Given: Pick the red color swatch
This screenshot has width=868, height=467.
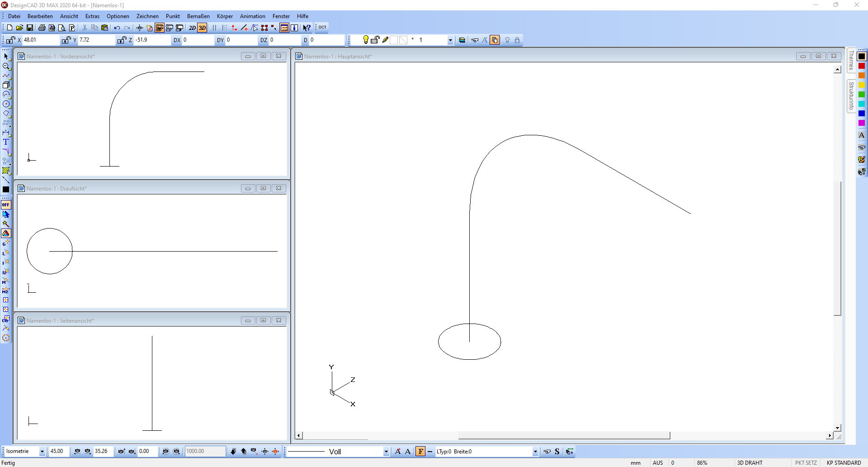Looking at the screenshot, I should coord(862,66).
